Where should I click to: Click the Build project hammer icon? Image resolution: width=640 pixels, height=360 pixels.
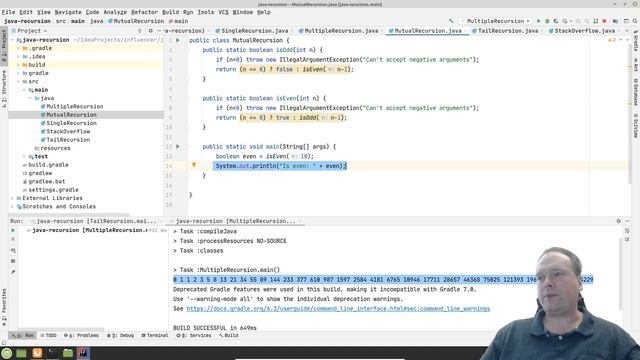[451, 21]
